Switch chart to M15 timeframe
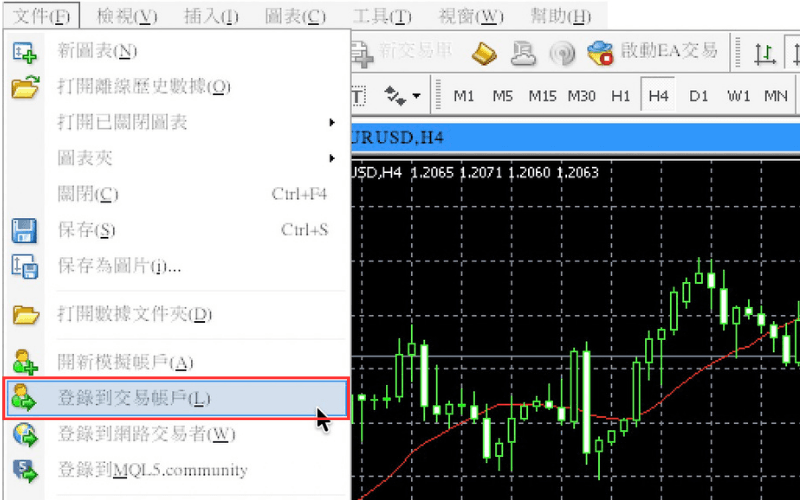800x500 pixels. tap(542, 95)
